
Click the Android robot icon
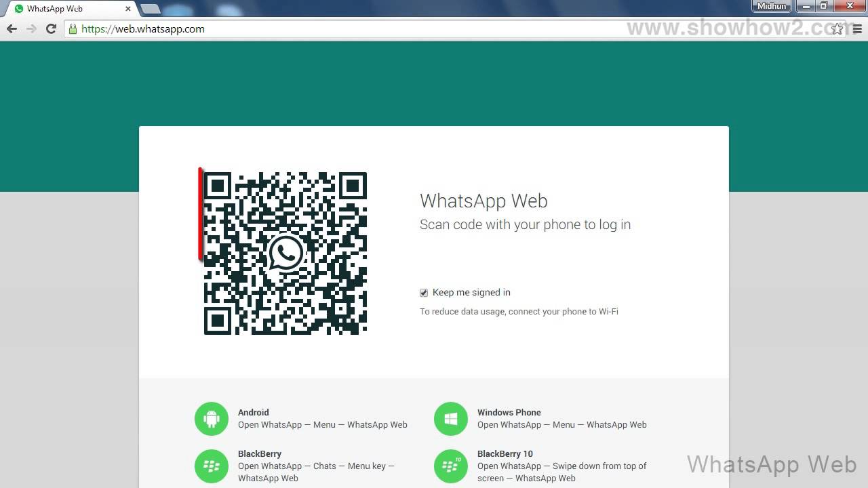click(x=212, y=419)
